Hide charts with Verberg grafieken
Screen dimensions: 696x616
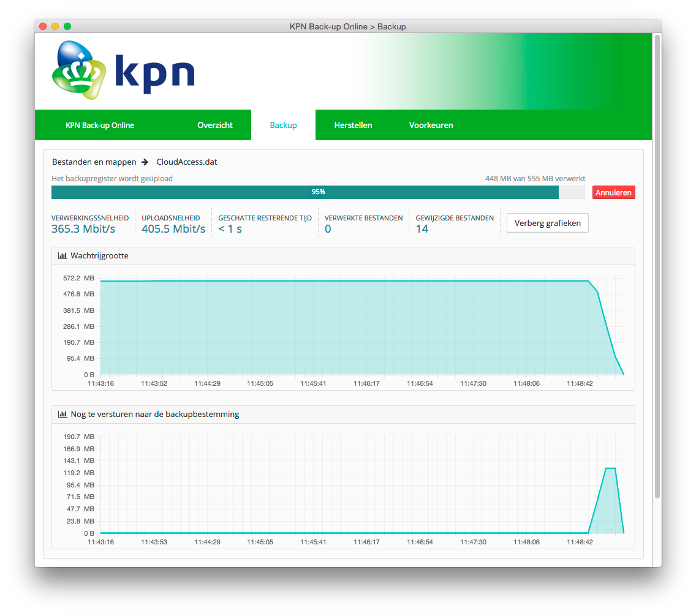click(x=547, y=223)
